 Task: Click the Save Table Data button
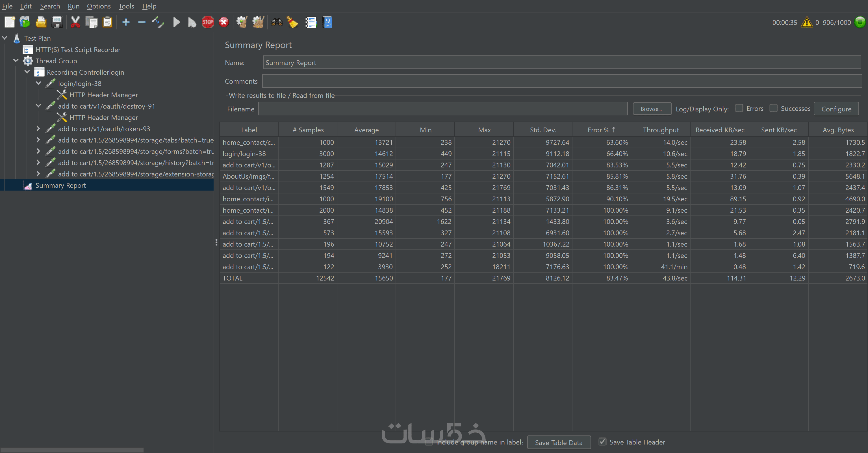point(558,442)
